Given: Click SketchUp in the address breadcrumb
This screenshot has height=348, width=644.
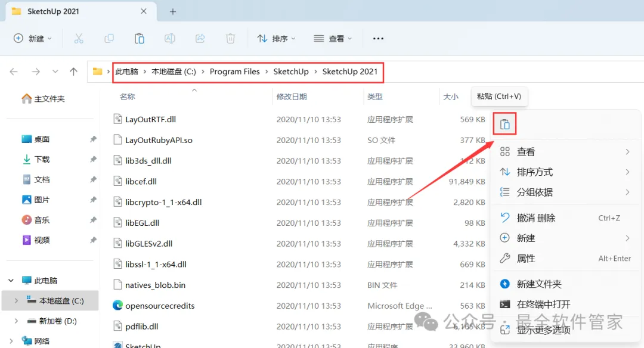Looking at the screenshot, I should coord(291,72).
